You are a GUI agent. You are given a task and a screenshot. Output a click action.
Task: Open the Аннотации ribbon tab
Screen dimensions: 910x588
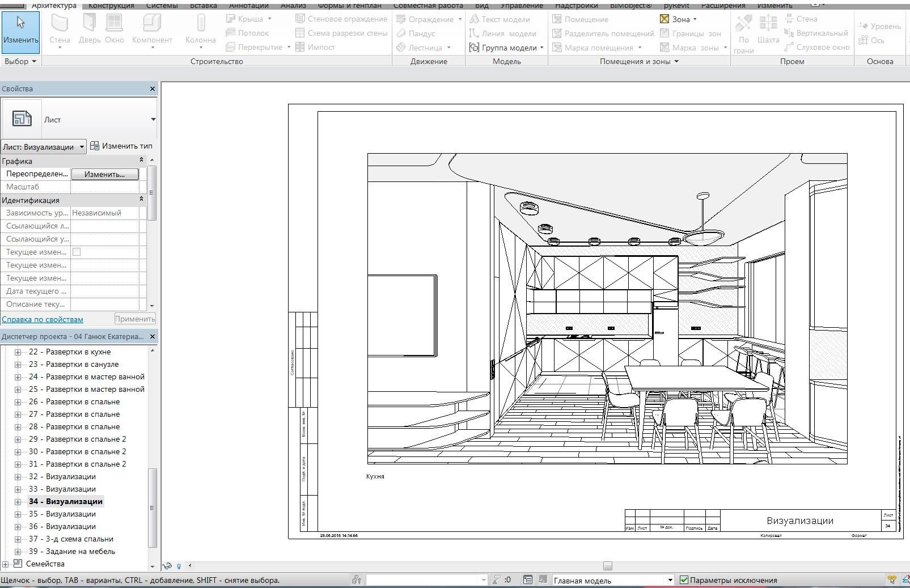tap(248, 5)
